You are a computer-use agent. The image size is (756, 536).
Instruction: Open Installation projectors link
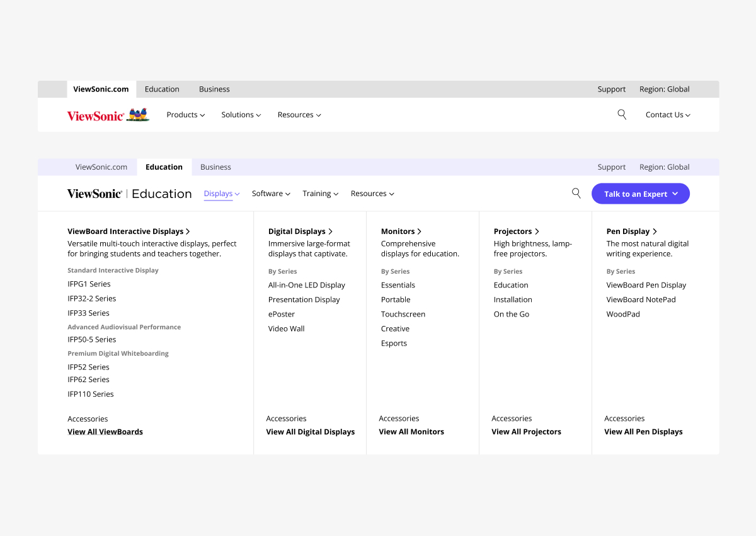click(x=513, y=300)
